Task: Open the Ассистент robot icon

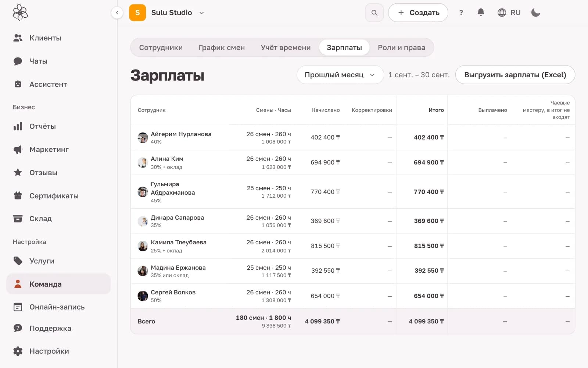Action: pos(18,84)
